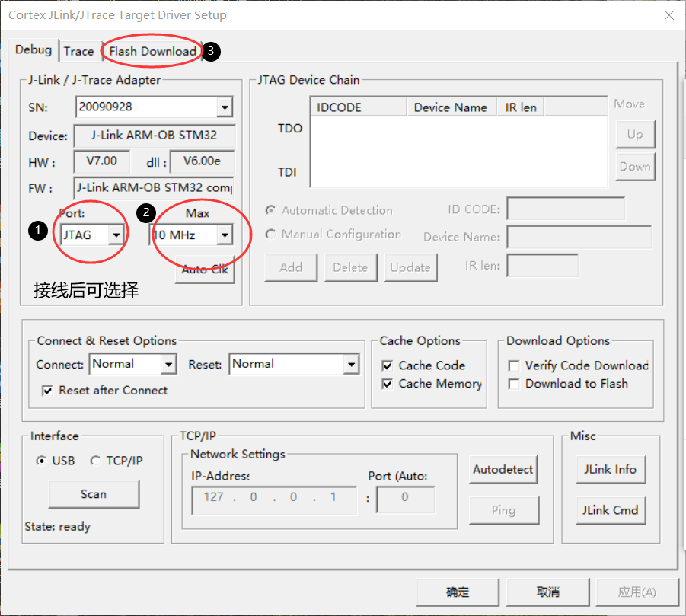686x616 pixels.
Task: Click the ID CODE input field
Action: point(566,209)
